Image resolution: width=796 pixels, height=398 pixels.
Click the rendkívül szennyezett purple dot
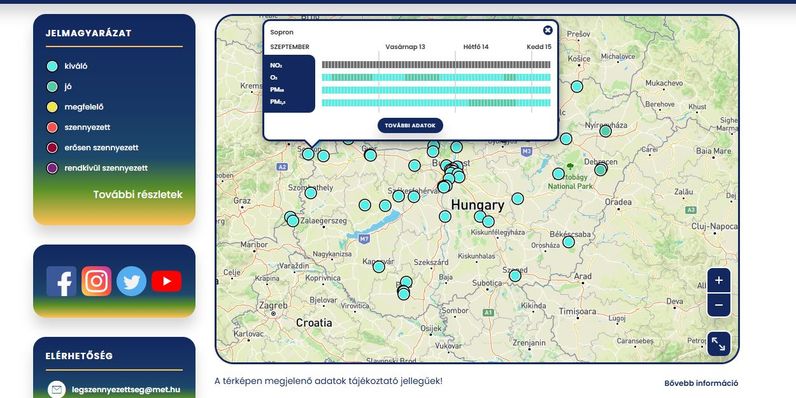(x=52, y=168)
